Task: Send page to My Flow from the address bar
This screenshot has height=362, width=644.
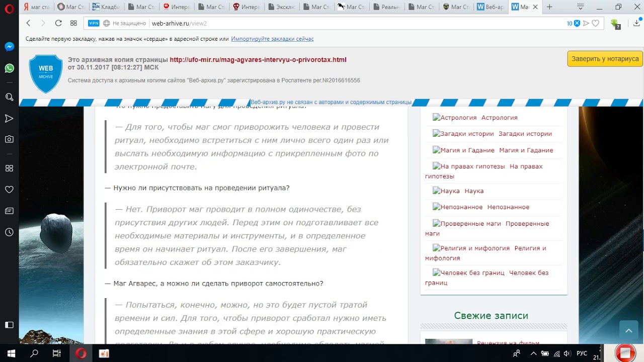Action: point(586,23)
